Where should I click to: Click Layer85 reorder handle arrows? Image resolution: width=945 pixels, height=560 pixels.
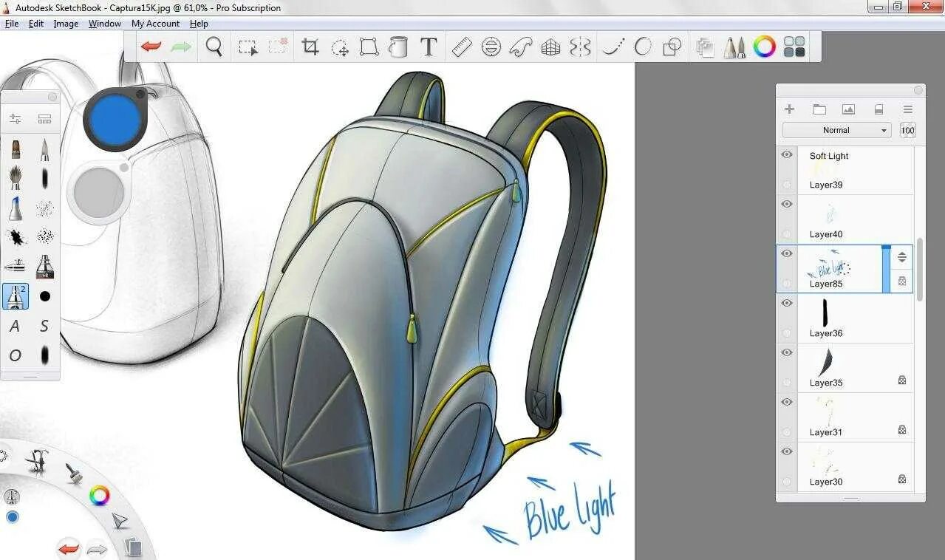[x=902, y=257]
